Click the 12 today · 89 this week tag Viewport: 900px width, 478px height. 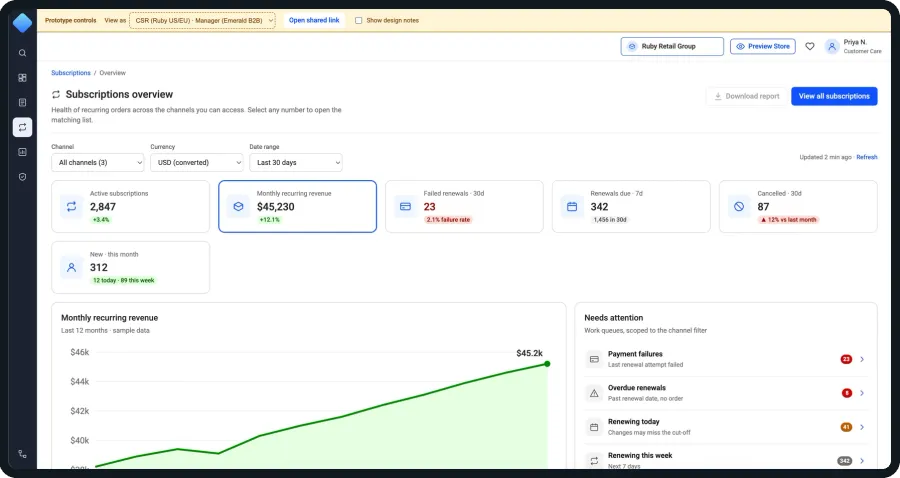[123, 281]
